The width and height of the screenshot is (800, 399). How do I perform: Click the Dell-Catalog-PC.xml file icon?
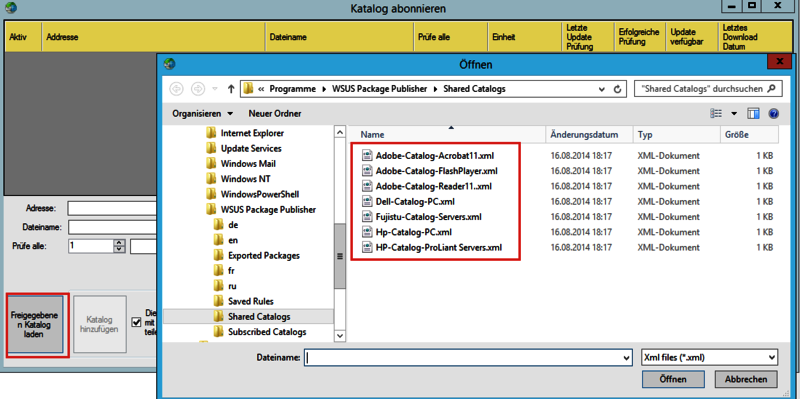point(367,202)
